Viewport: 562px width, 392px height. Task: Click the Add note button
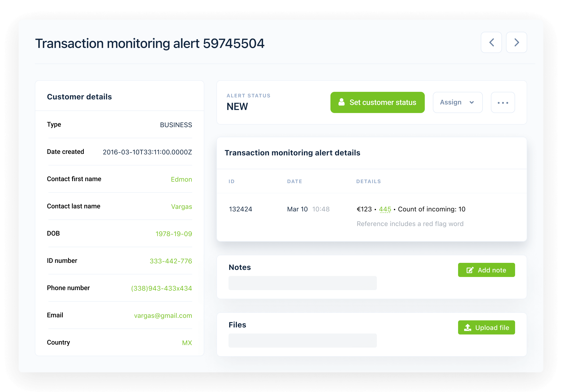pos(486,270)
